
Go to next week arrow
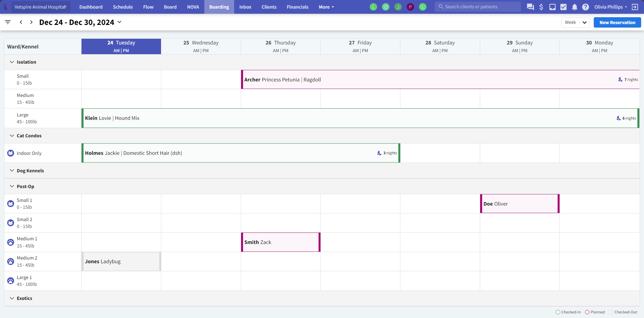click(x=31, y=22)
